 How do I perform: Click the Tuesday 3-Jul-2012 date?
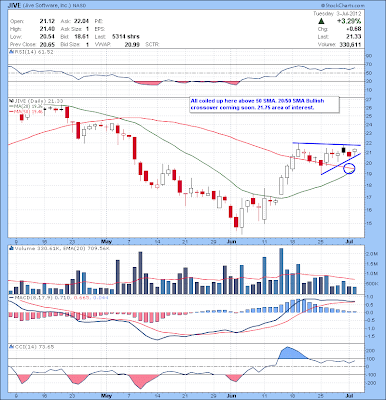tap(337, 14)
